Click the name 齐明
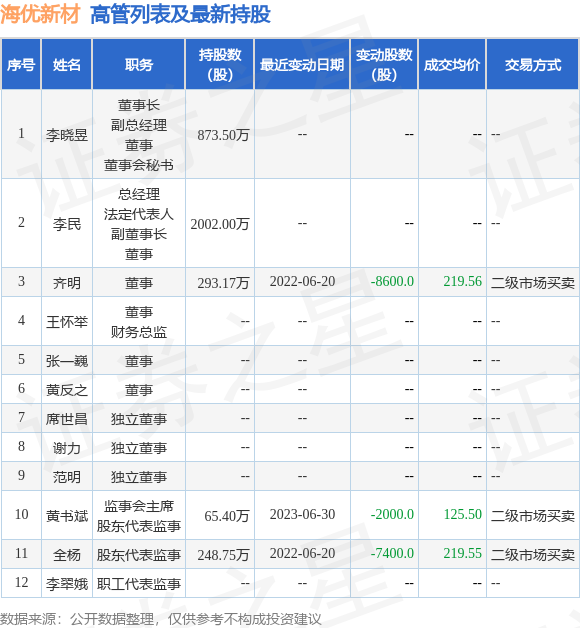This screenshot has height=628, width=580. 67,283
